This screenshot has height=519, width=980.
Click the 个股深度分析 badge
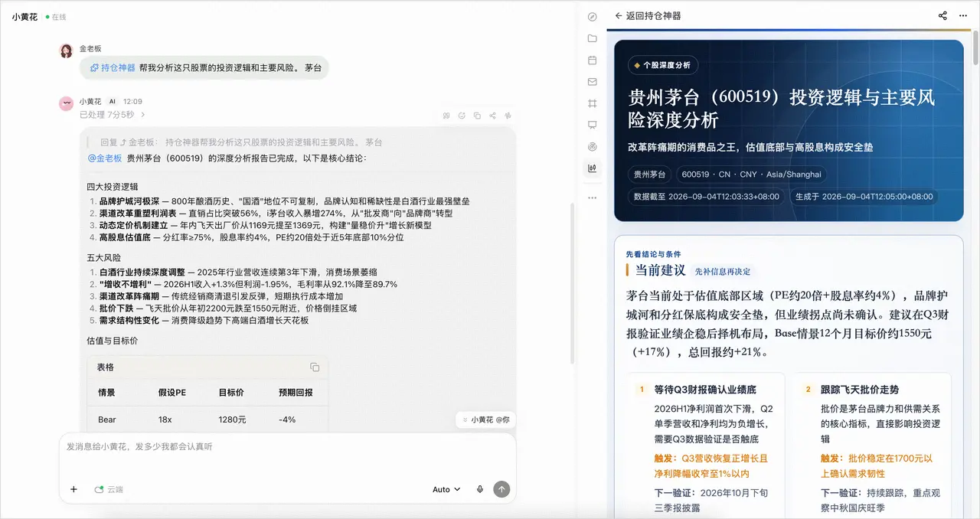662,66
